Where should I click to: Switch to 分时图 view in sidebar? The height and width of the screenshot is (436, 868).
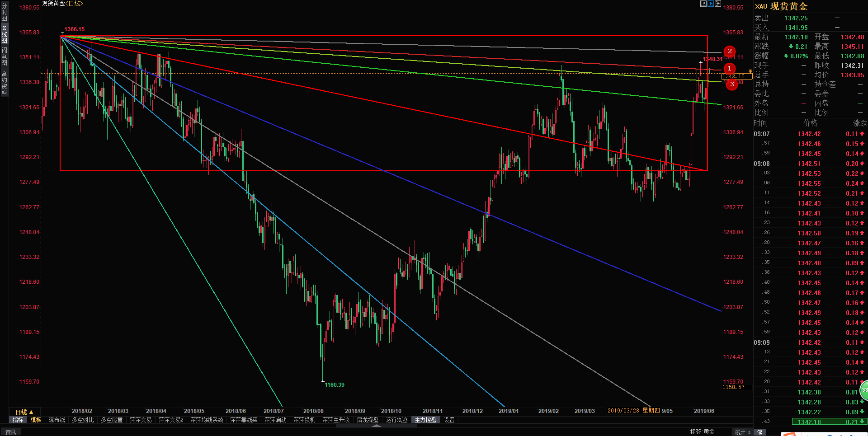point(5,12)
